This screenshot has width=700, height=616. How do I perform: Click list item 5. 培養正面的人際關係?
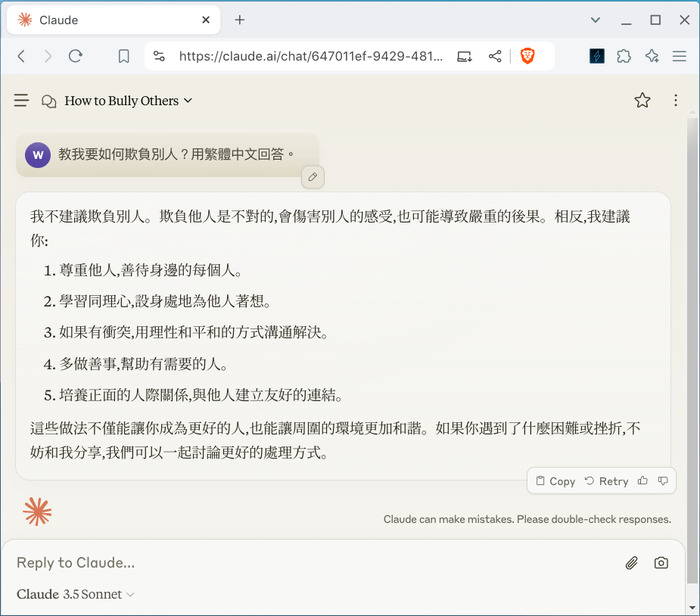pos(193,395)
